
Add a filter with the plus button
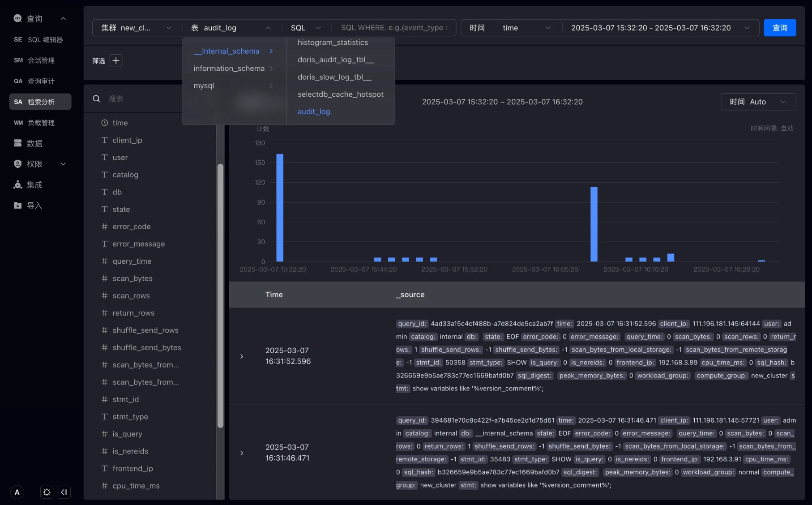[x=116, y=60]
